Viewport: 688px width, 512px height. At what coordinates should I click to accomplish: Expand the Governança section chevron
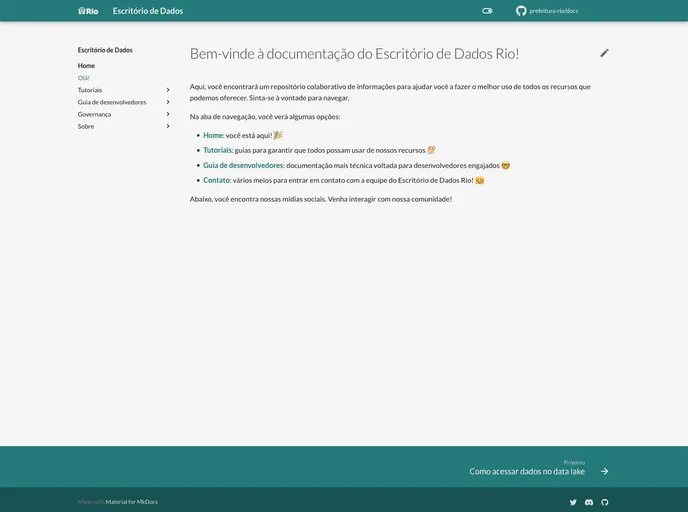pos(168,114)
